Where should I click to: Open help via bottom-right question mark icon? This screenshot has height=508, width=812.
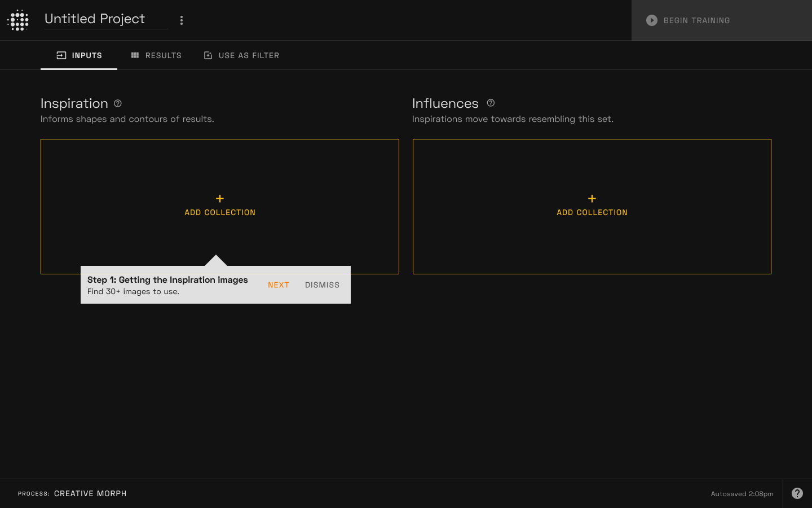point(797,493)
